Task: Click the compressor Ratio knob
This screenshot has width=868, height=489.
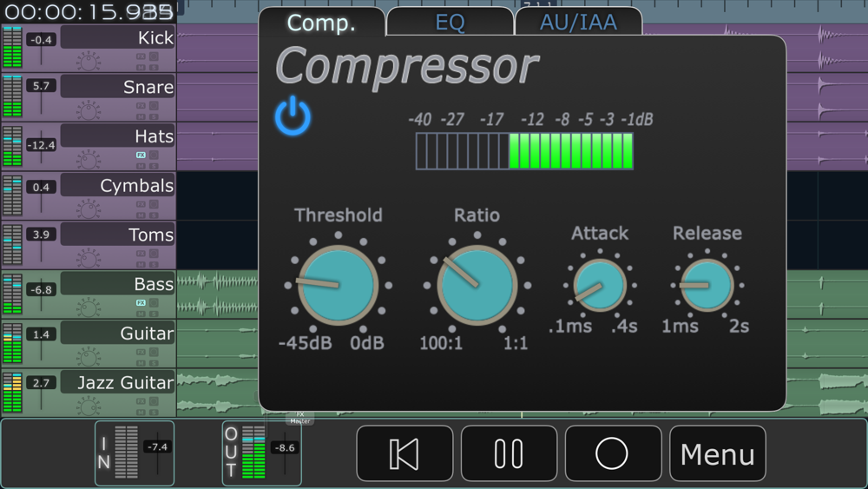Action: point(477,285)
